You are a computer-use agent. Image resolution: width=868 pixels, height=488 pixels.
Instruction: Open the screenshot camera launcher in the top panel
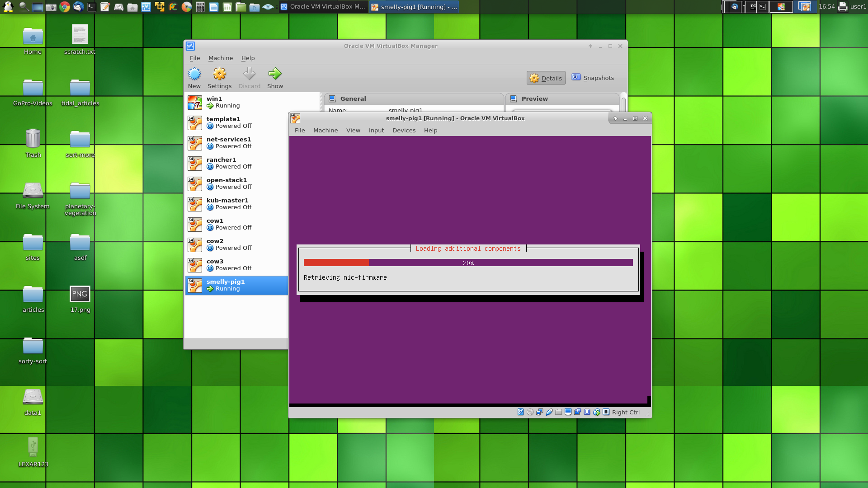[x=51, y=7]
